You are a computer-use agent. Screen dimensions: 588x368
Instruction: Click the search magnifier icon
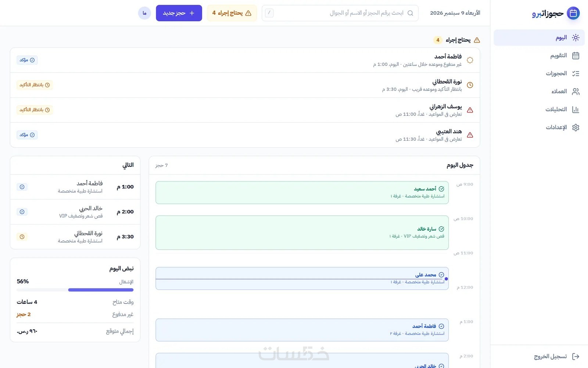410,13
